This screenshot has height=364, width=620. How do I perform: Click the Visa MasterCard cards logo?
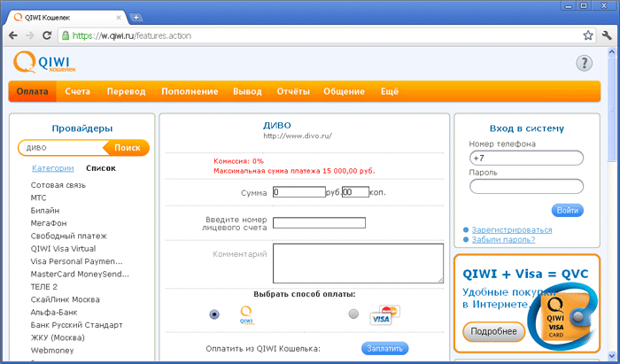point(385,314)
